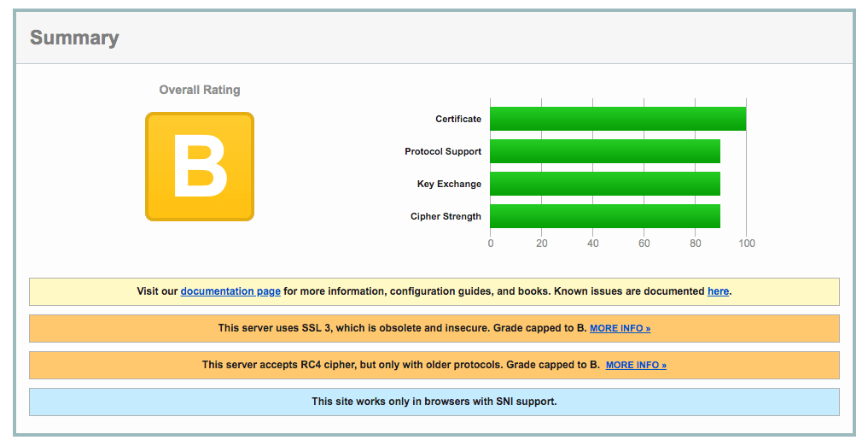Select the Protocol Support chart label
Viewport: 868px width, 446px height.
(443, 151)
